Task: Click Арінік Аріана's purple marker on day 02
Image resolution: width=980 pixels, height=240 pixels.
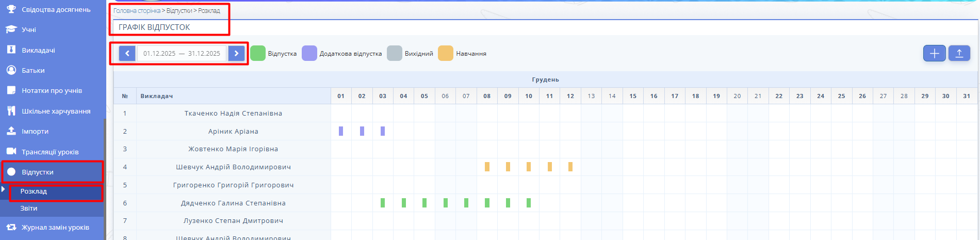Action: (x=362, y=131)
